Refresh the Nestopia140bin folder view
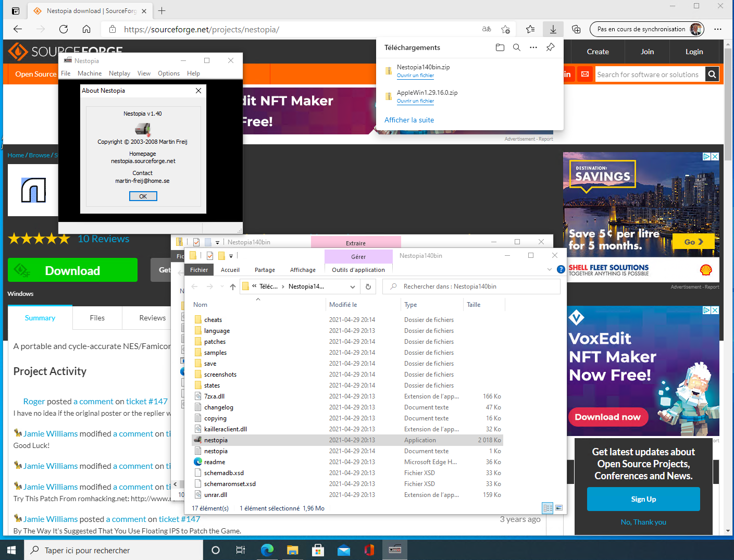The width and height of the screenshot is (734, 560). pos(368,287)
